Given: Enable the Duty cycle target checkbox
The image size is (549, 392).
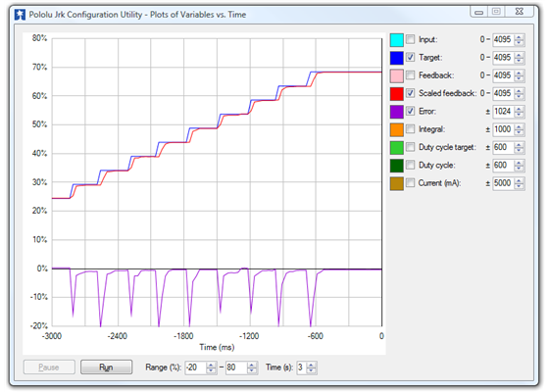Looking at the screenshot, I should click(410, 147).
